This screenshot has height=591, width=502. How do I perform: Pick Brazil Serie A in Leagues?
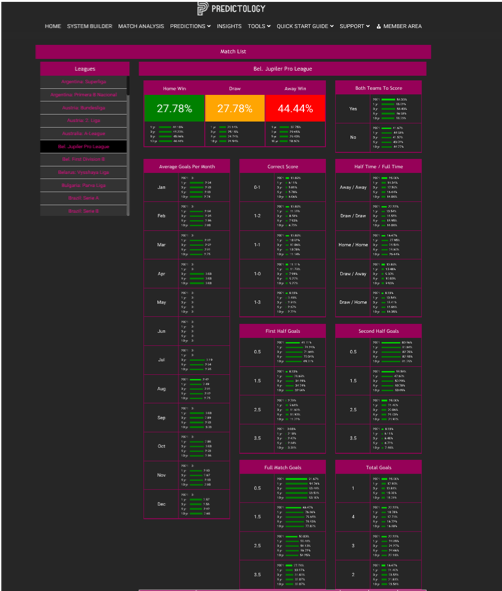tap(84, 198)
